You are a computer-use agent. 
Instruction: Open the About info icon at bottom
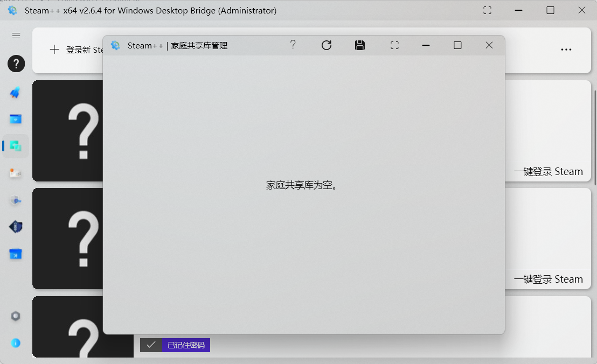click(x=15, y=343)
